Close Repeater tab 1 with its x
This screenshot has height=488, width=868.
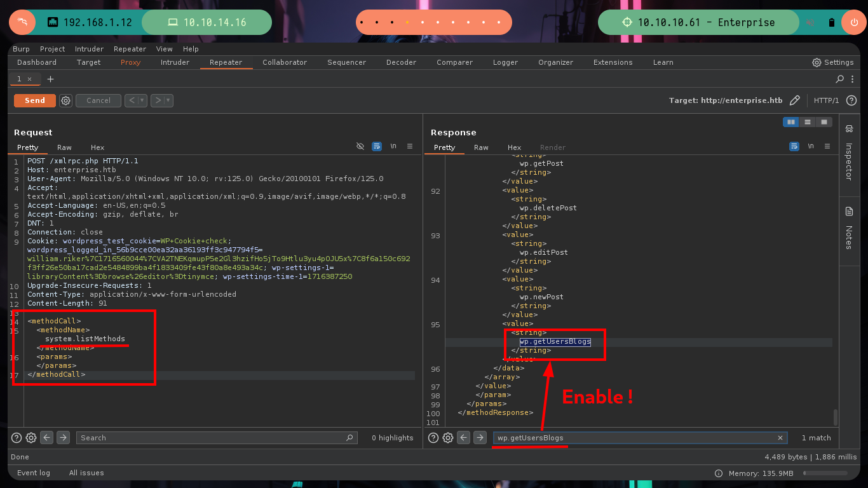pyautogui.click(x=29, y=79)
